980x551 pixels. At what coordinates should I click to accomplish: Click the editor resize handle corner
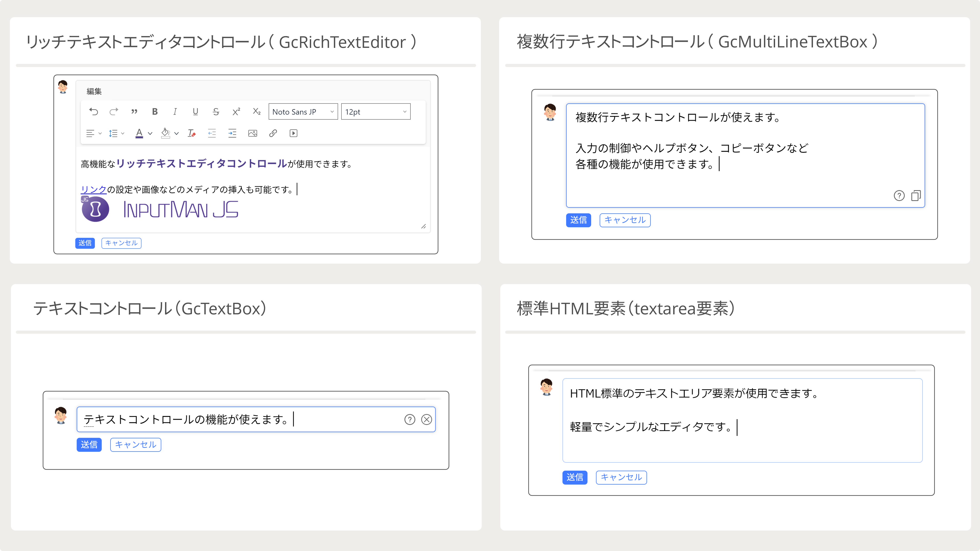point(423,226)
